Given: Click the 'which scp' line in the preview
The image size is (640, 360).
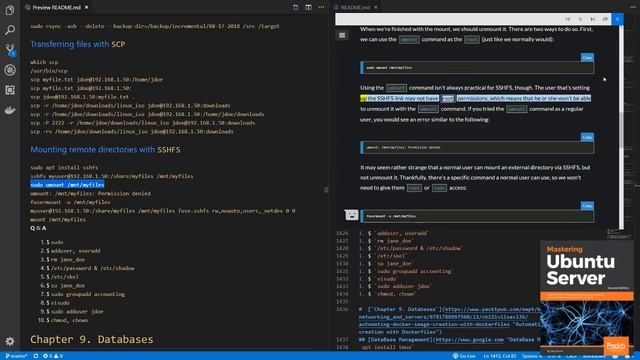Looking at the screenshot, I should point(44,62).
